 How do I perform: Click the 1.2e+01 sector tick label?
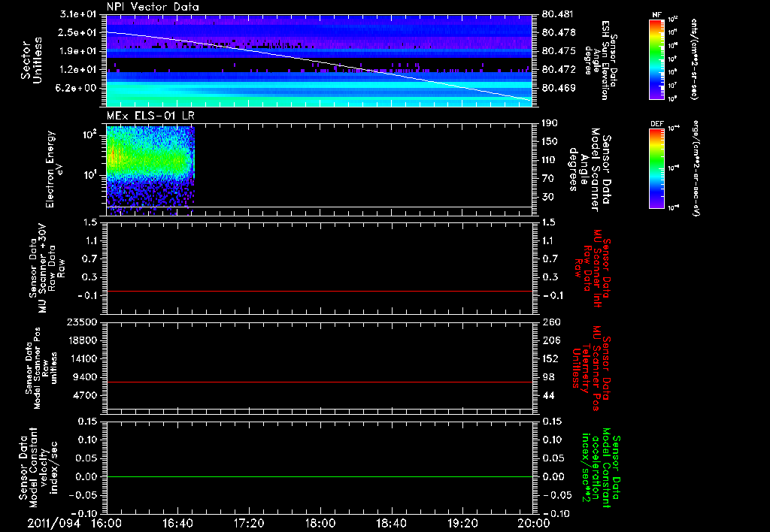(77, 70)
